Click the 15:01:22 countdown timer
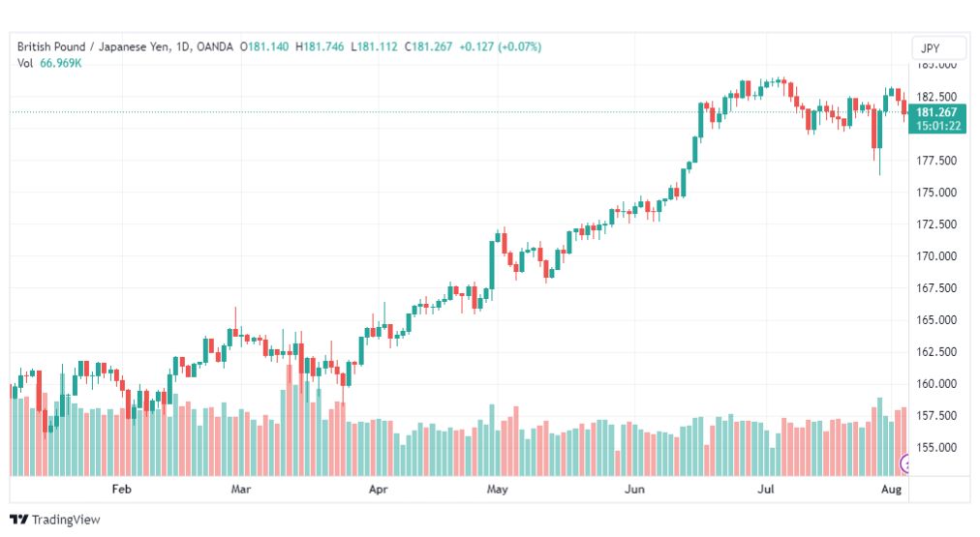980x537 pixels. (x=937, y=126)
